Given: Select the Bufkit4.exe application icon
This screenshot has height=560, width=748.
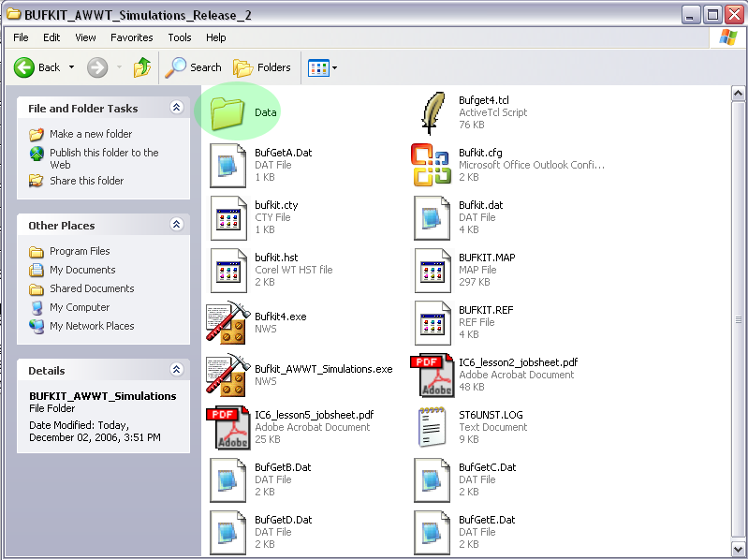Looking at the screenshot, I should coord(227,323).
